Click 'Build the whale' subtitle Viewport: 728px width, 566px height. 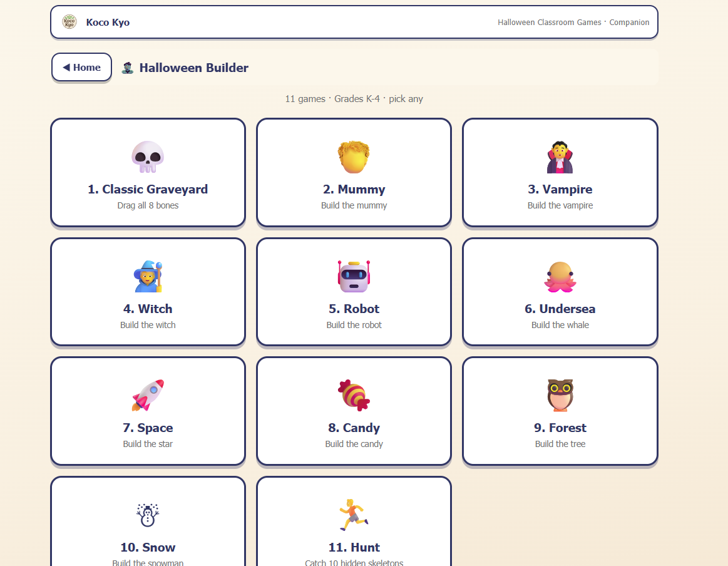(560, 325)
